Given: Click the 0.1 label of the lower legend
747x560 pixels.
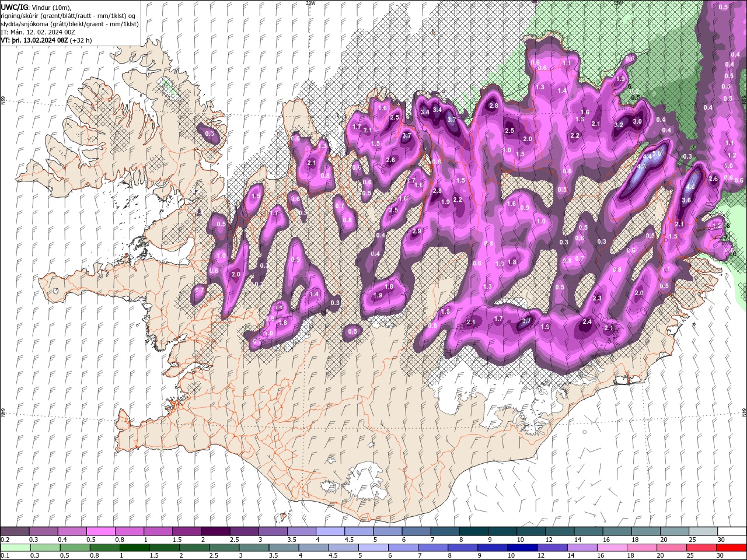Looking at the screenshot, I should (x=5, y=556).
